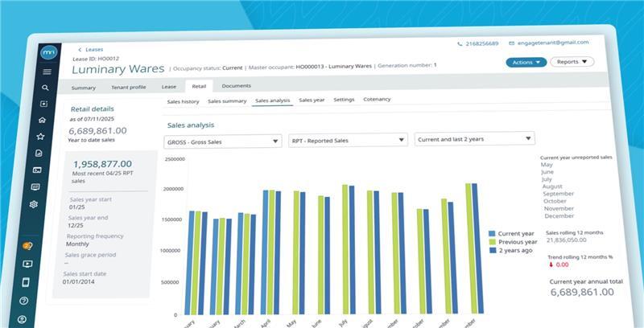Open the home icon in sidebar
Viewport: 644px width, 328px height.
pos(42,120)
